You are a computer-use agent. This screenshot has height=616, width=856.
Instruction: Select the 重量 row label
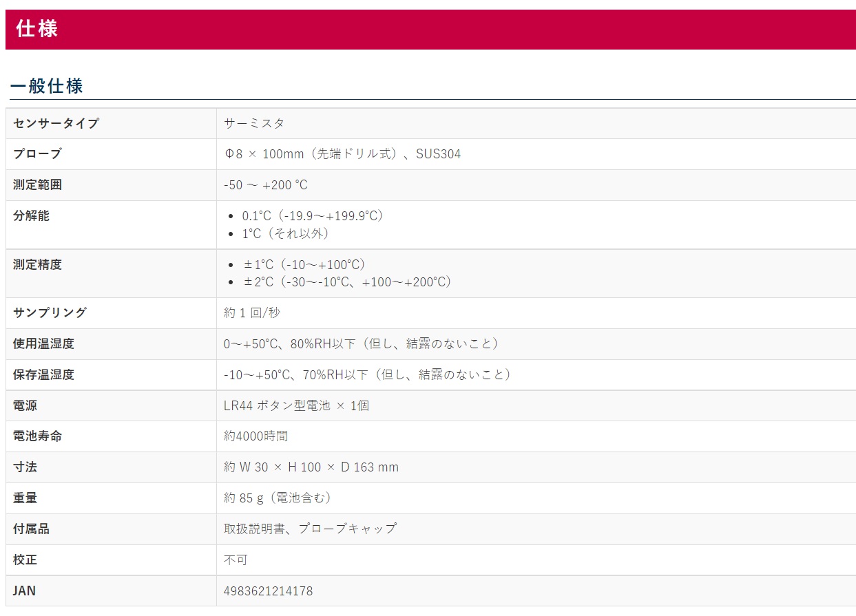25,498
